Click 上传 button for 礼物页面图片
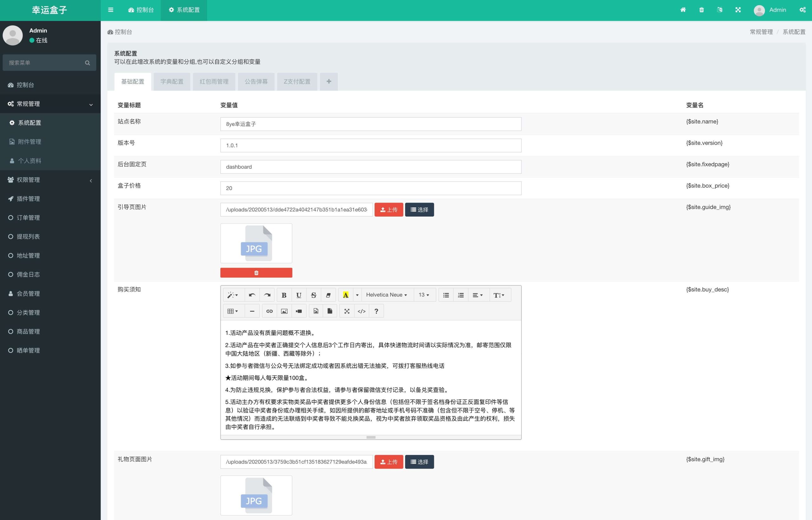This screenshot has width=812, height=520. (389, 462)
